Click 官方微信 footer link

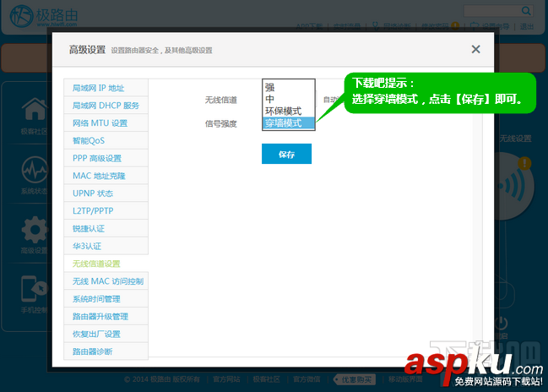click(x=307, y=379)
